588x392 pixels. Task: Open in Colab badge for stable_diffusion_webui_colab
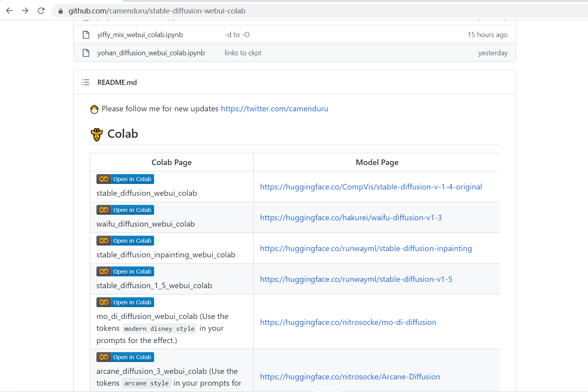point(125,179)
